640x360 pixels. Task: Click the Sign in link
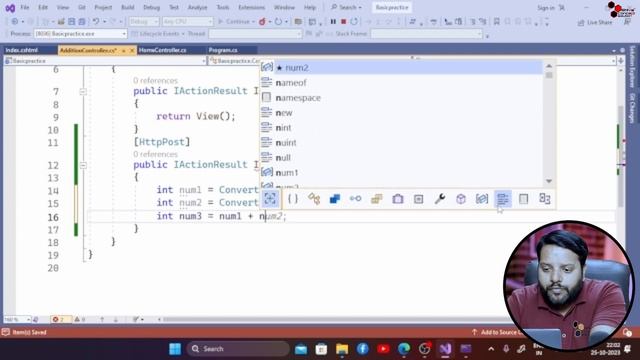pos(546,7)
